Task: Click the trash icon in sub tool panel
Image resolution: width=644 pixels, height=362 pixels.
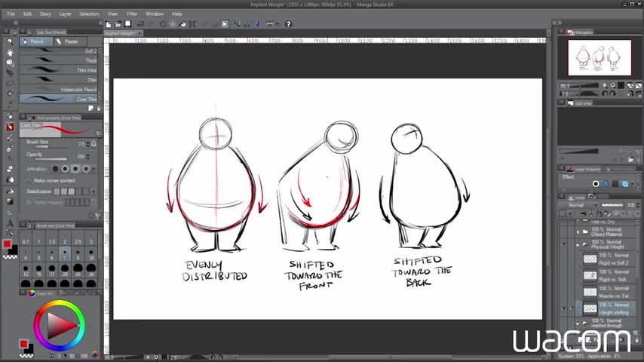Action: point(99,109)
